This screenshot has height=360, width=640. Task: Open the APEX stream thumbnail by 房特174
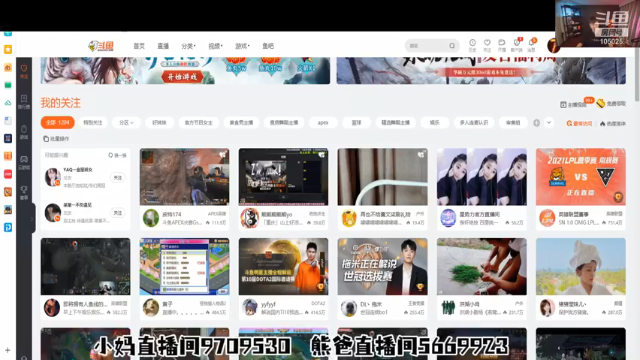click(184, 177)
